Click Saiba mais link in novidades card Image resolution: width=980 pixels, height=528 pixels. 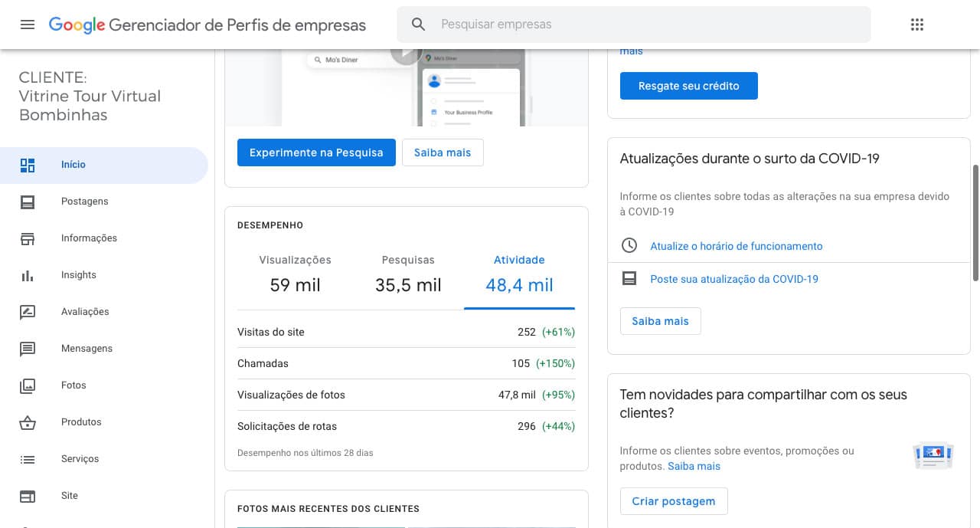(694, 466)
